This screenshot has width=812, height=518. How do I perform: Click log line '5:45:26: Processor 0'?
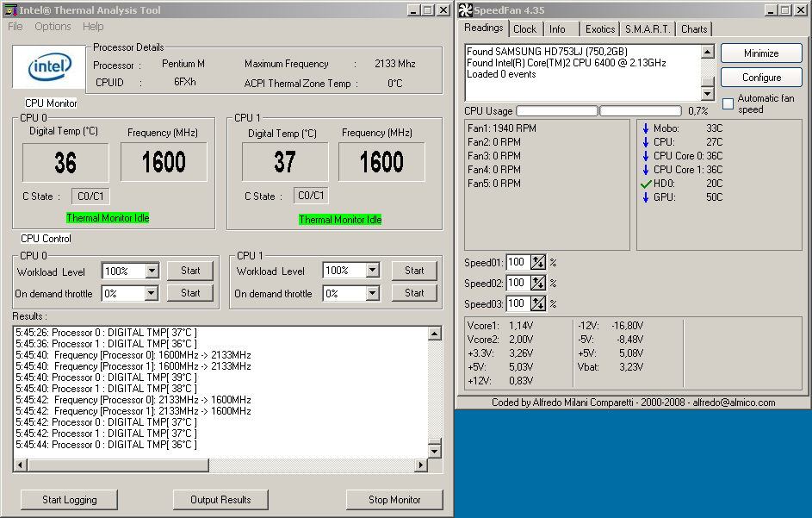click(x=106, y=333)
